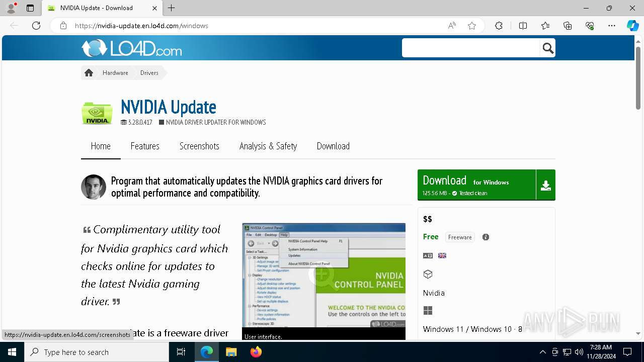Screen dimensions: 644x362
Task: Click the language A-Z icon
Action: point(428,255)
